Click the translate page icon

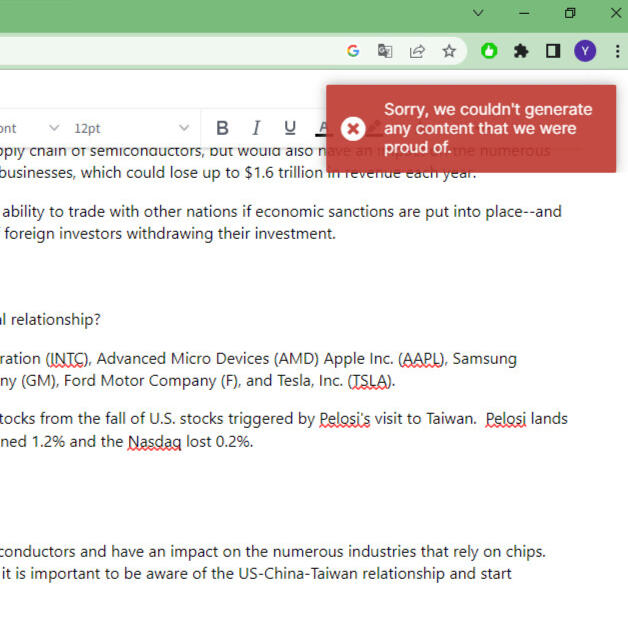tap(385, 51)
